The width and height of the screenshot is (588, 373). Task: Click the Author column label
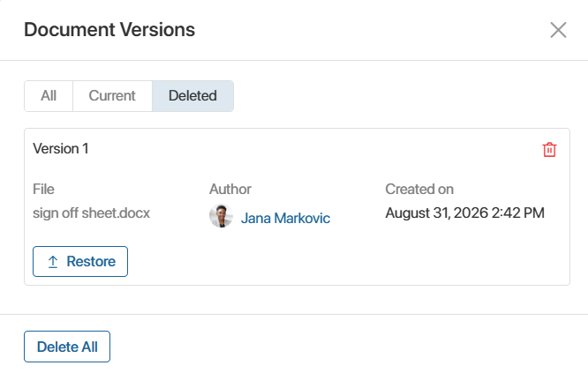click(230, 189)
